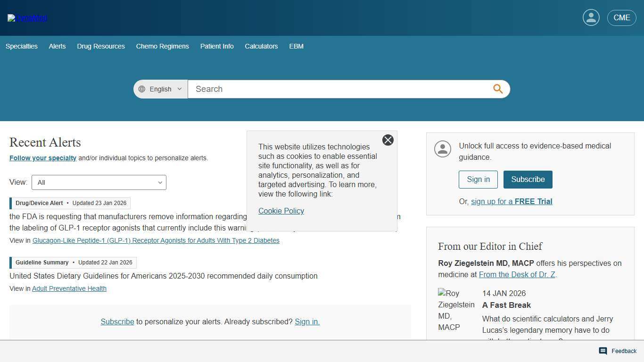This screenshot has height=362, width=644.
Task: Click the globe language icon
Action: click(142, 89)
